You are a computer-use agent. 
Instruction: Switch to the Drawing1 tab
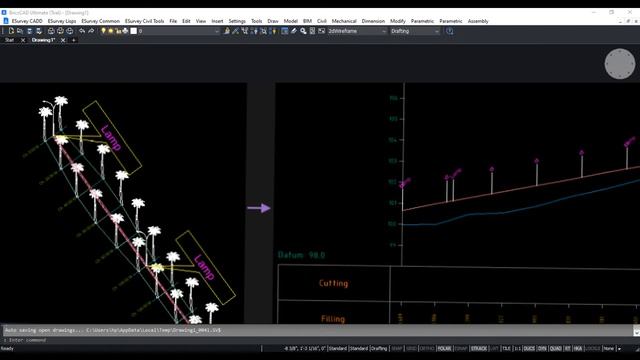point(43,40)
